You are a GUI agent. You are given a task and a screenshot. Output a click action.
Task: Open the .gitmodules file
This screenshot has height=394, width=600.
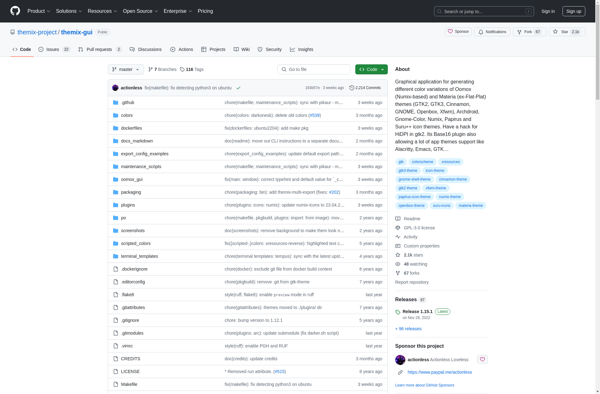coord(132,333)
